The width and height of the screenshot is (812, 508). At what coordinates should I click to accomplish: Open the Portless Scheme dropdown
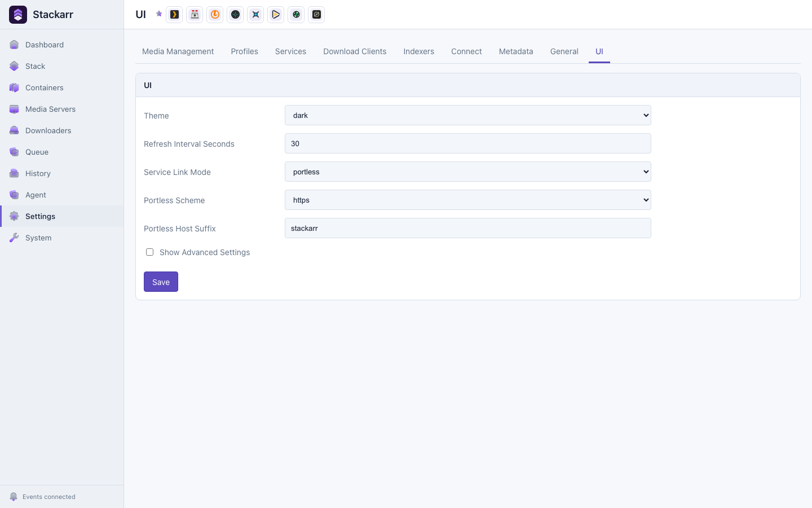[468, 200]
